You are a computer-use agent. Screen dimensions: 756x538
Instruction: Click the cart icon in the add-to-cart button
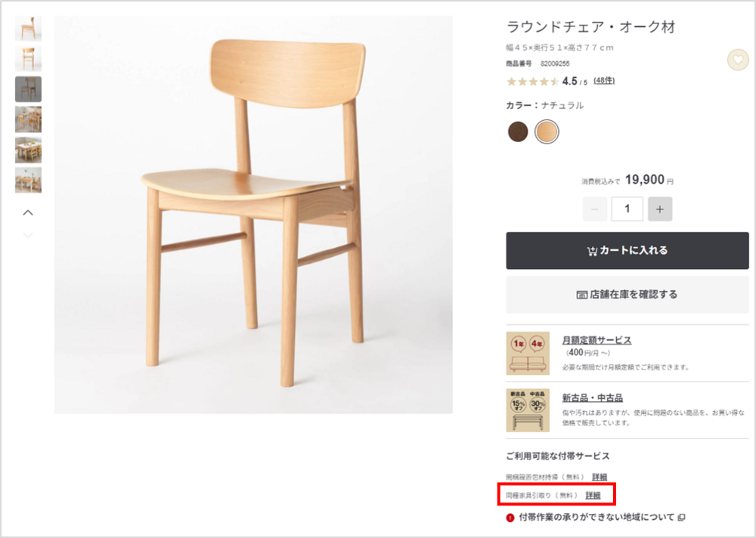coord(592,251)
